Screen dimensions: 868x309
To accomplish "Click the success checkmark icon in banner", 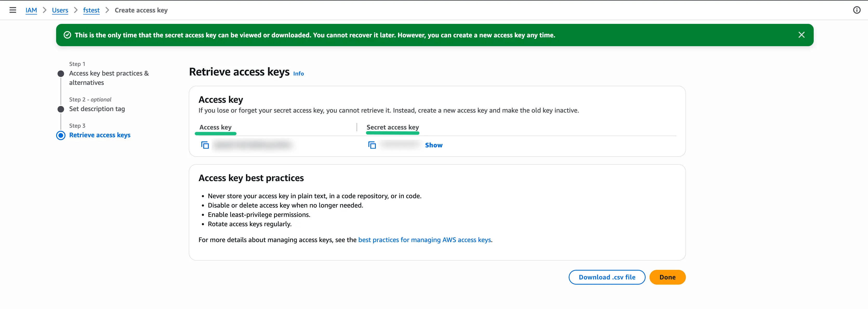I will point(68,35).
